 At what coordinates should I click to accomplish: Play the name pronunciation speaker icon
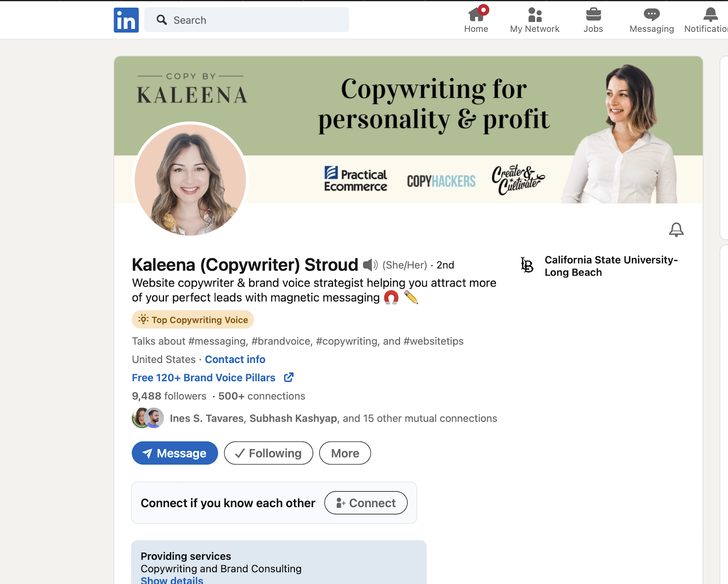pyautogui.click(x=370, y=265)
